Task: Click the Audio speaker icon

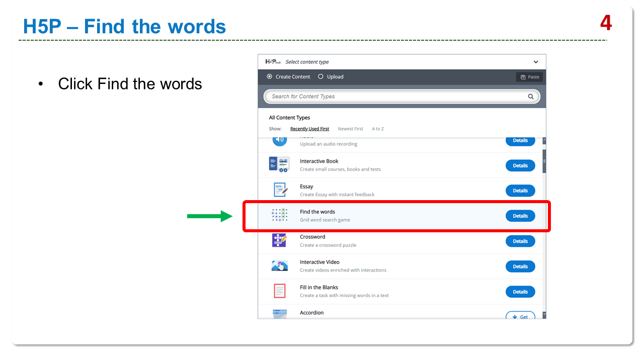Action: coord(279,140)
